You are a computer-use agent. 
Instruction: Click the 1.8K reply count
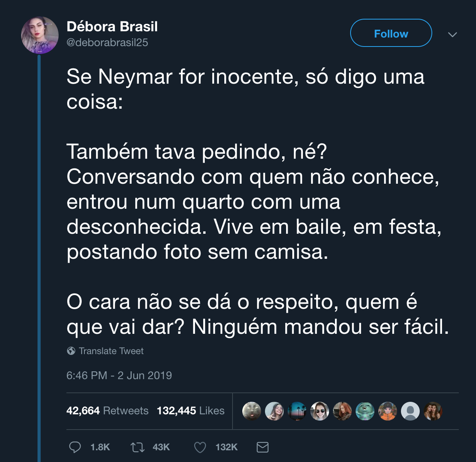100,447
